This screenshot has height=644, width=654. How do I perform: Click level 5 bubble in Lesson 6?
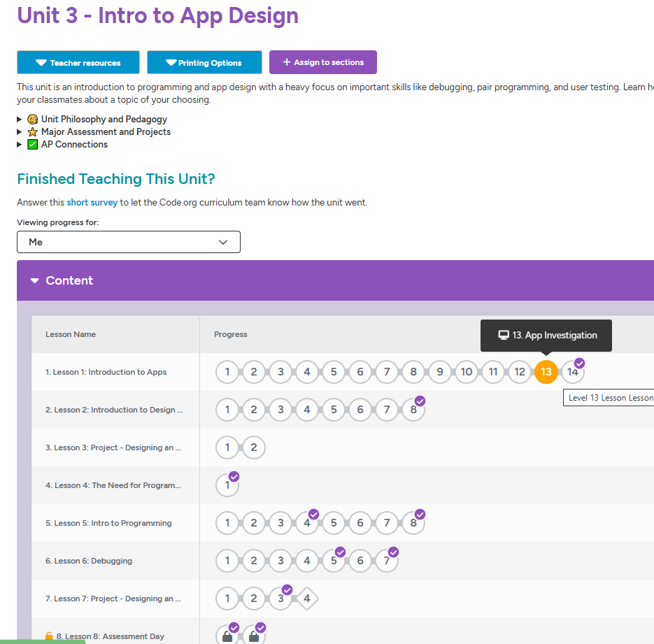[334, 561]
